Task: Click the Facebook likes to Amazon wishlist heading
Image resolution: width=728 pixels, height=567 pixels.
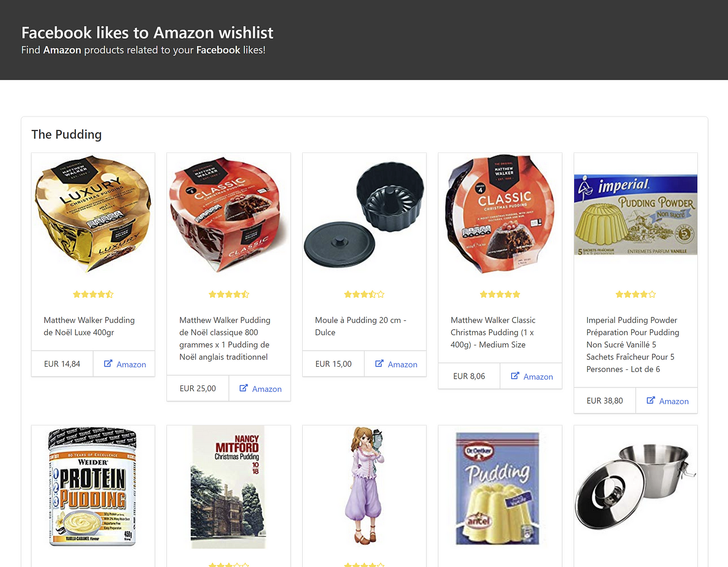Action: tap(147, 33)
